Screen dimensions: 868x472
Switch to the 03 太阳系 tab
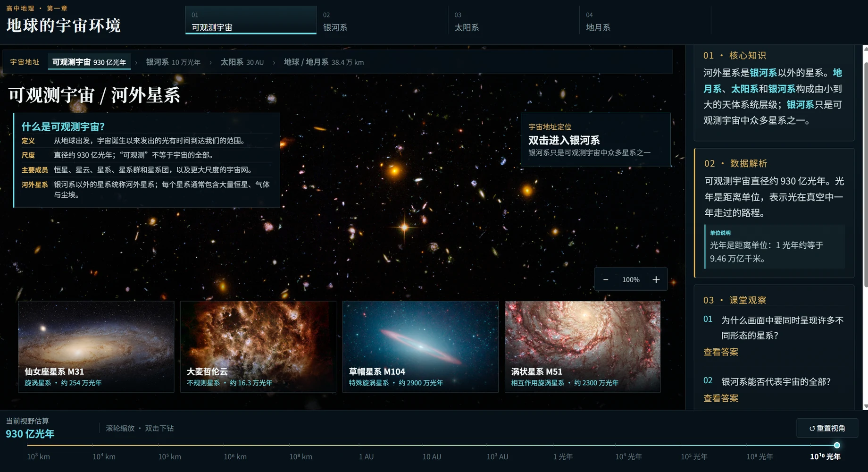tap(514, 21)
